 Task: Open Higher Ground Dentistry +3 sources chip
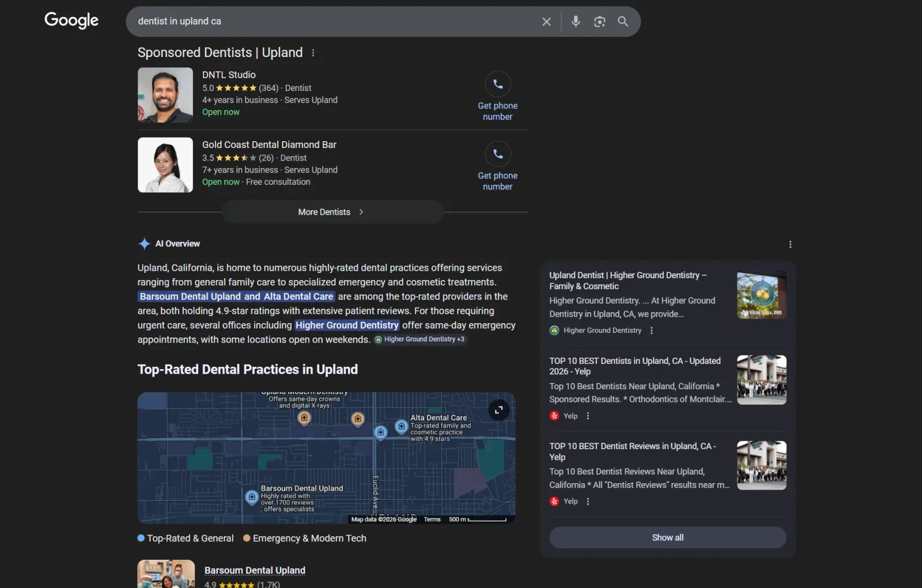coord(420,339)
